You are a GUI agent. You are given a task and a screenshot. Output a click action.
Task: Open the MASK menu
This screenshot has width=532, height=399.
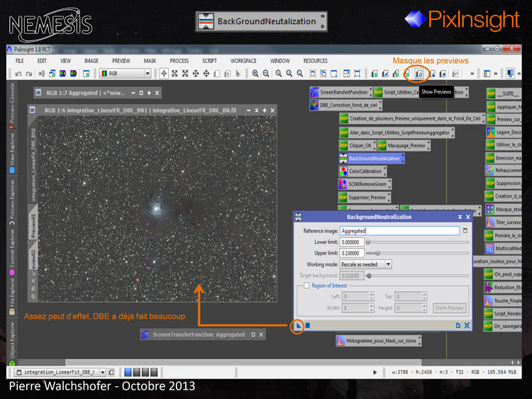[x=150, y=61]
